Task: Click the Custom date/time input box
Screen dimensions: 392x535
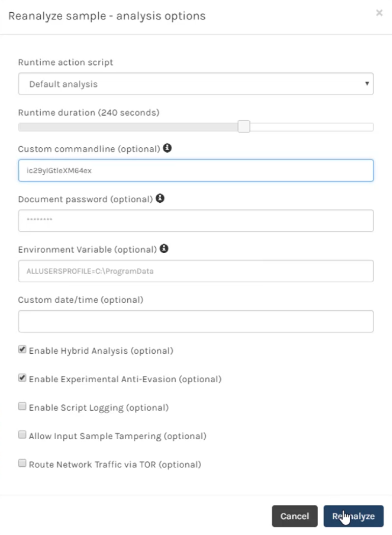Action: 196,321
